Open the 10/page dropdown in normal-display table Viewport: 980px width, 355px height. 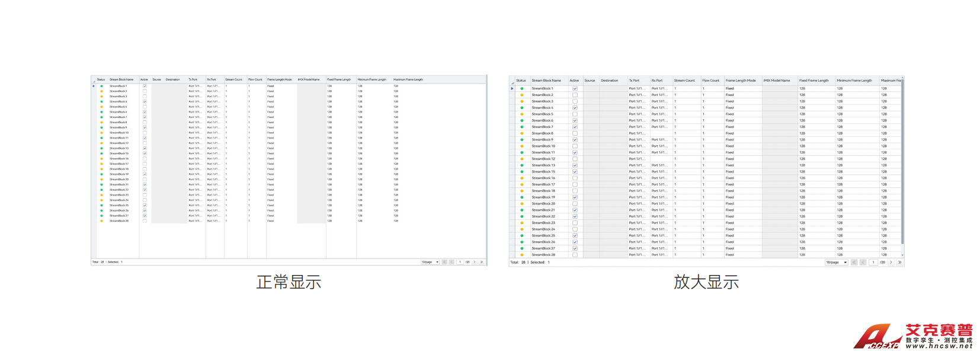(x=430, y=262)
